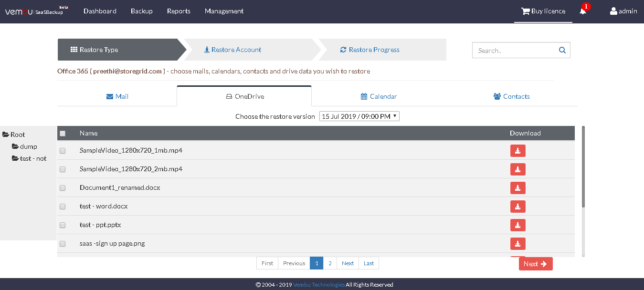Open the Backup menu
The width and height of the screenshot is (644, 290).
click(x=142, y=11)
